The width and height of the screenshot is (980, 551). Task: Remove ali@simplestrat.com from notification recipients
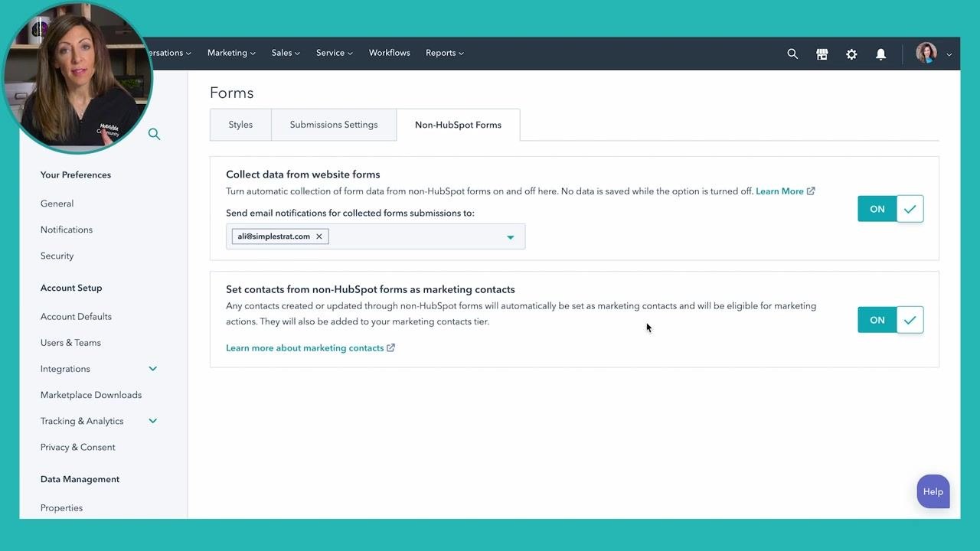[319, 236]
